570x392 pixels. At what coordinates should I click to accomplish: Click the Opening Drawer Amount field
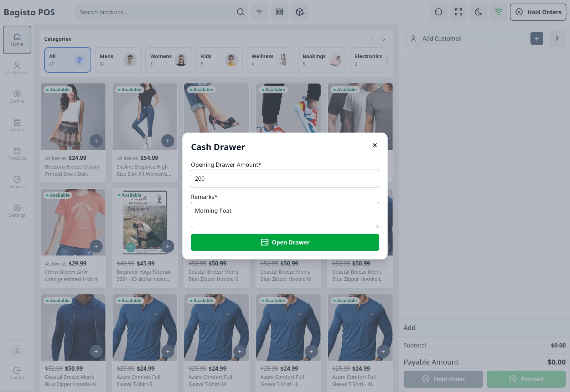(285, 179)
